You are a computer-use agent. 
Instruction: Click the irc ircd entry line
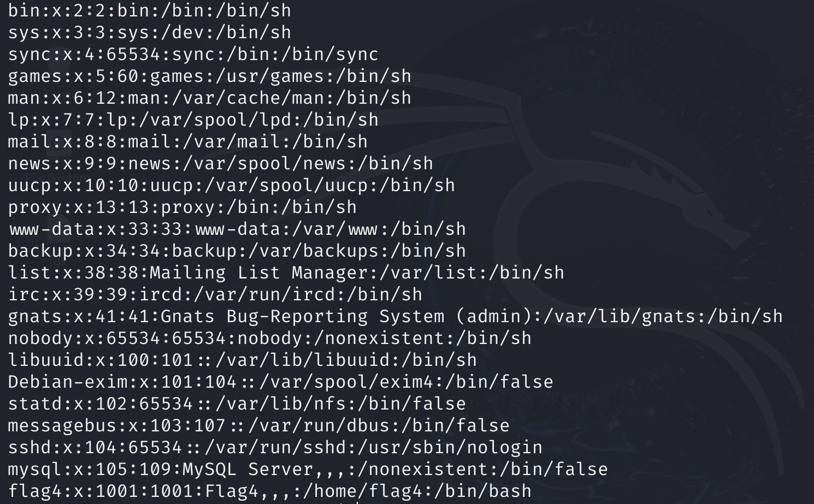215,294
